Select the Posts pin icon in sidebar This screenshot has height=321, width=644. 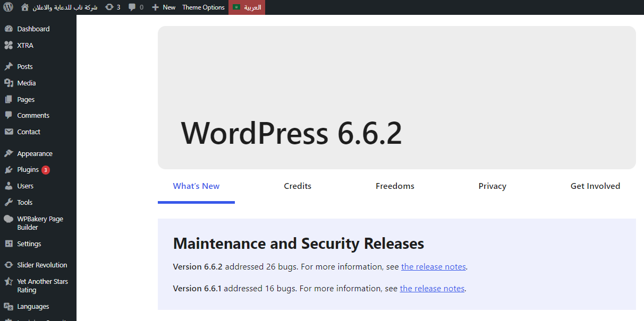point(9,67)
